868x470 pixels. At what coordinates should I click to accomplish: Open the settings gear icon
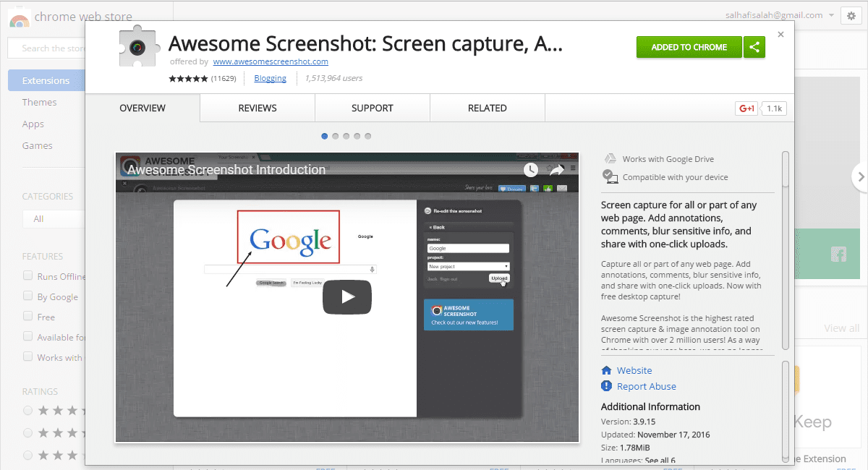(851, 17)
